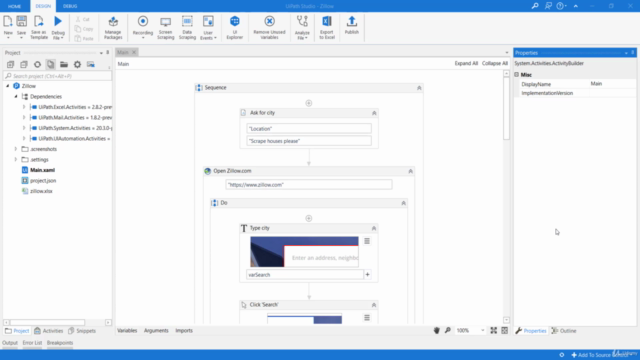Image resolution: width=640 pixels, height=360 pixels.
Task: Toggle Show All Files in Project panel
Action: 51,64
